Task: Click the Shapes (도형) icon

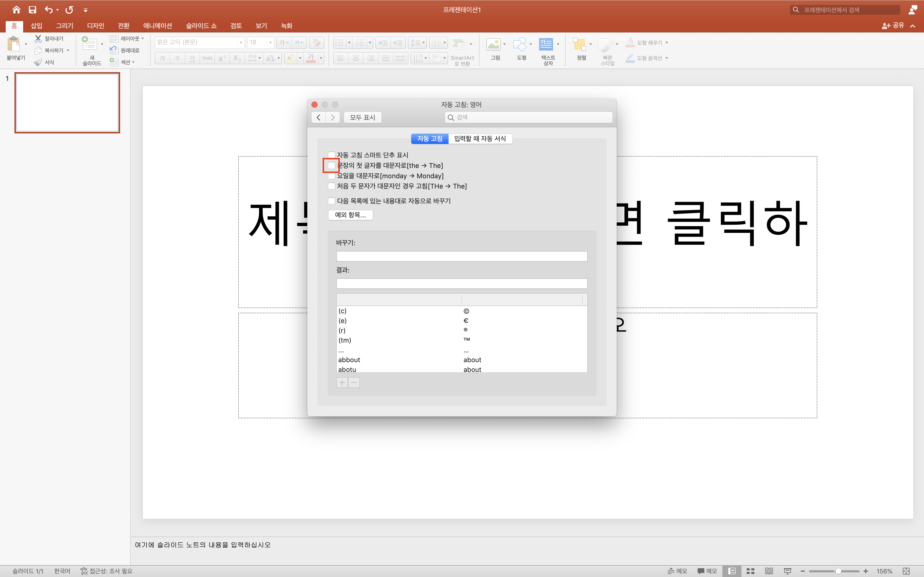Action: pyautogui.click(x=520, y=44)
